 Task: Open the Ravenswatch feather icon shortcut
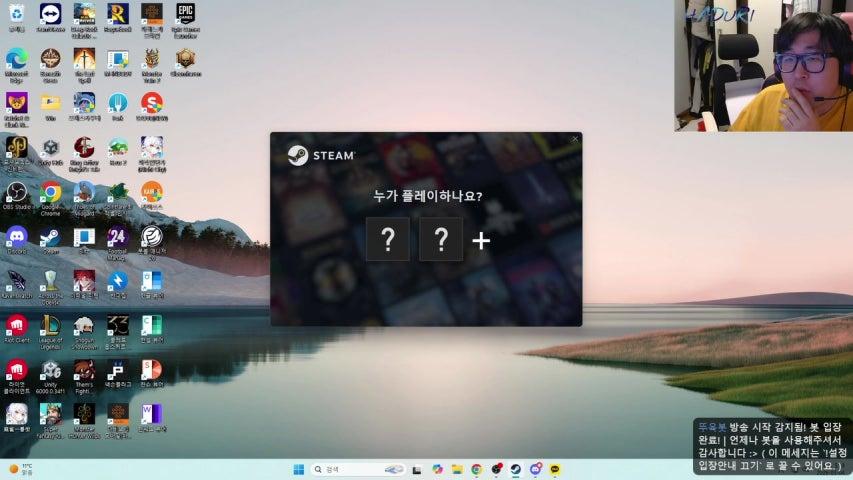point(17,285)
